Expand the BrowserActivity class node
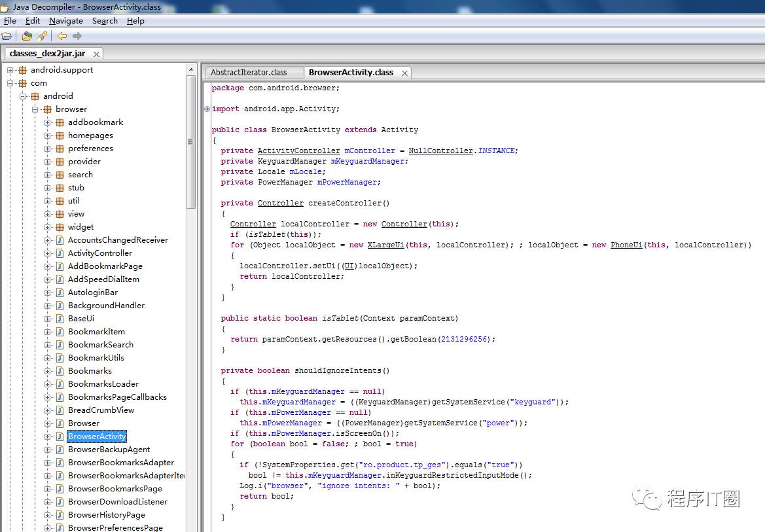765x532 pixels. 47,437
